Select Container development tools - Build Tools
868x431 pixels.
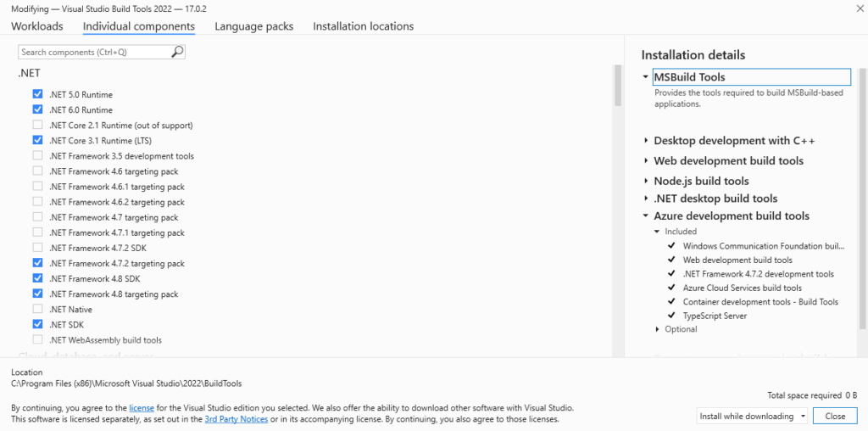click(x=760, y=302)
